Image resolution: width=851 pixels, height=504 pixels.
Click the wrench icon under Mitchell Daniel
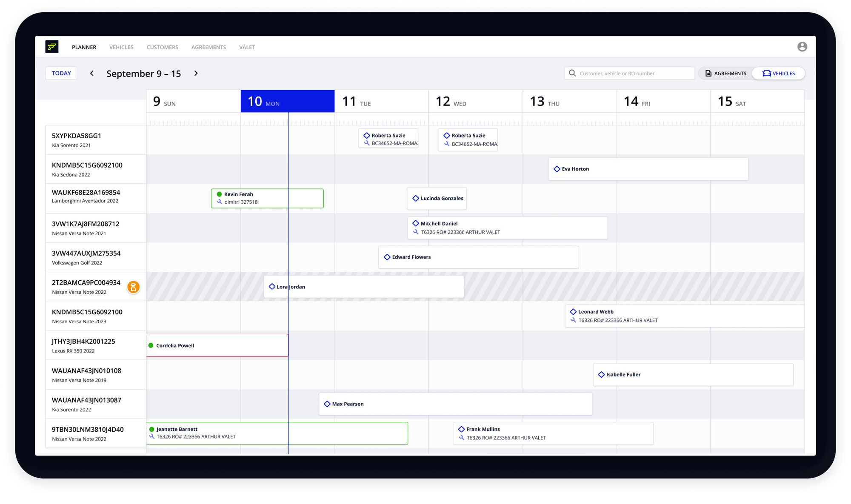pos(416,232)
